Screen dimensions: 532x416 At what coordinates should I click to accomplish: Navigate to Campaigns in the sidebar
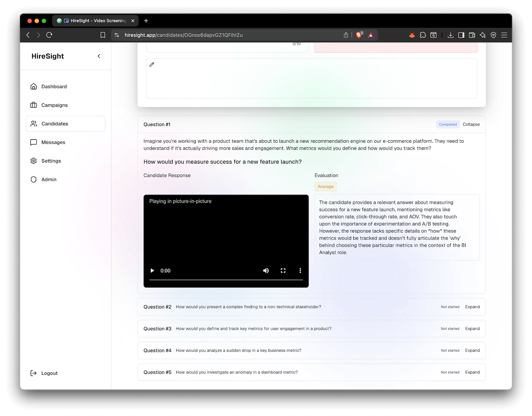point(66,105)
